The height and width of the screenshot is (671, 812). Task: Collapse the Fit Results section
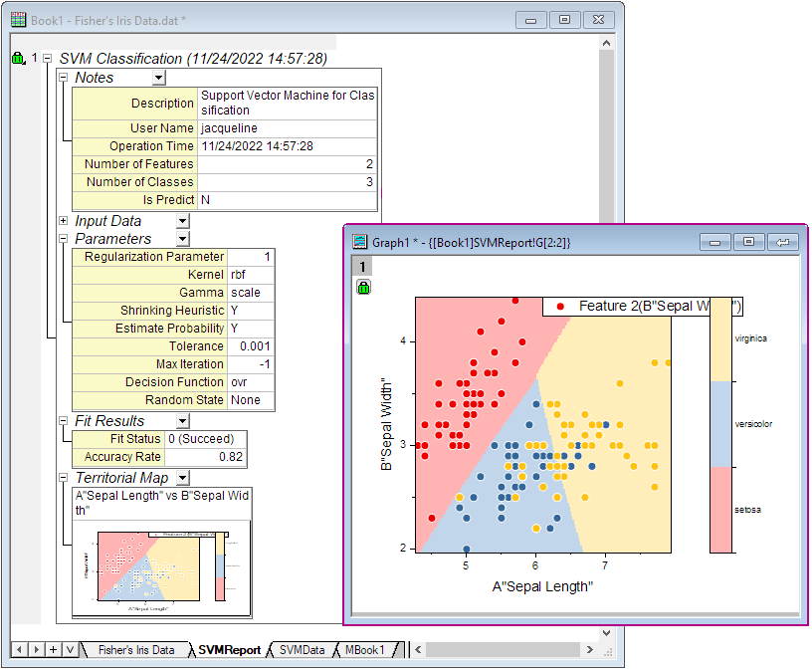(64, 421)
